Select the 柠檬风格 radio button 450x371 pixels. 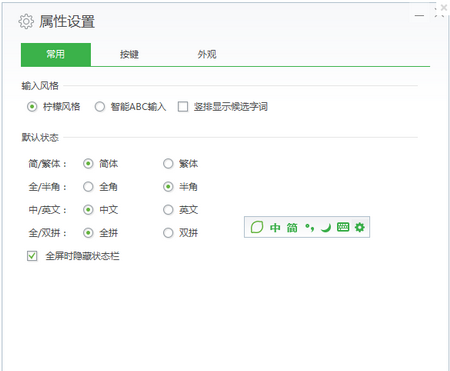(x=32, y=107)
